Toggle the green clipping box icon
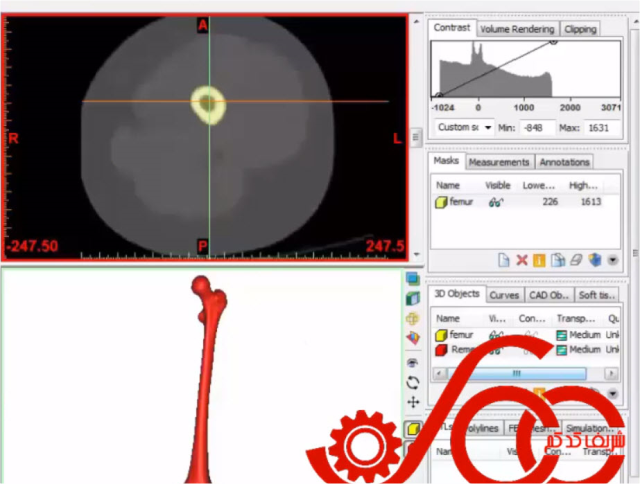 point(413,298)
